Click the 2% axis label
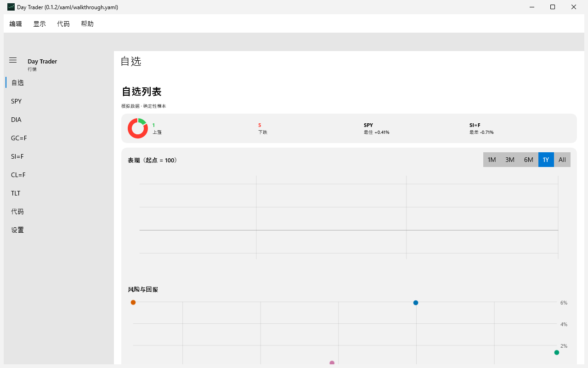Screen dimensions: 588x368 [x=564, y=346]
